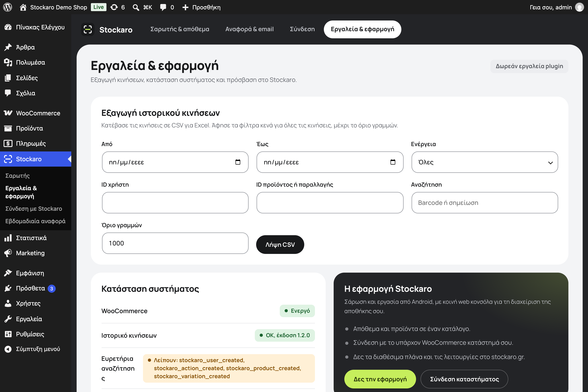Click the Δες την εφαρμογή button
The height and width of the screenshot is (392, 588).
pos(380,379)
